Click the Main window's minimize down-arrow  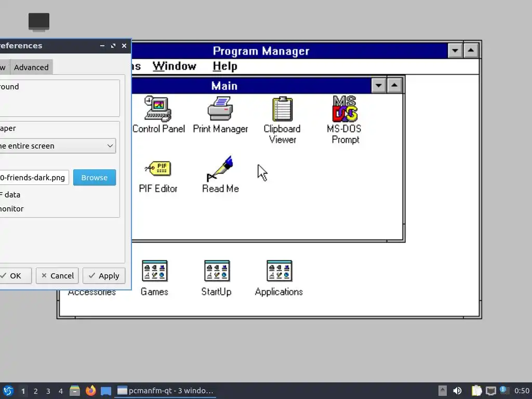click(379, 86)
